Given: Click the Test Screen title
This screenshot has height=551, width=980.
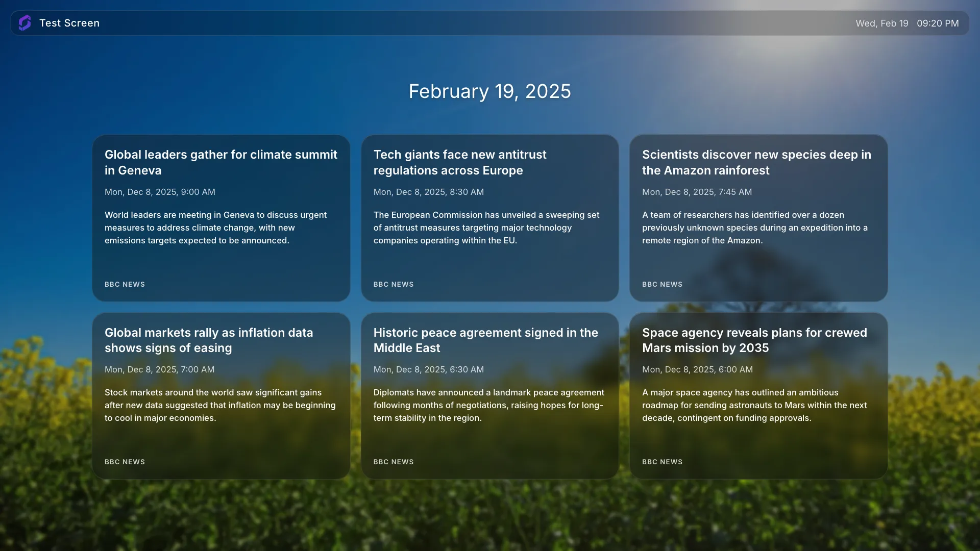Looking at the screenshot, I should [69, 23].
